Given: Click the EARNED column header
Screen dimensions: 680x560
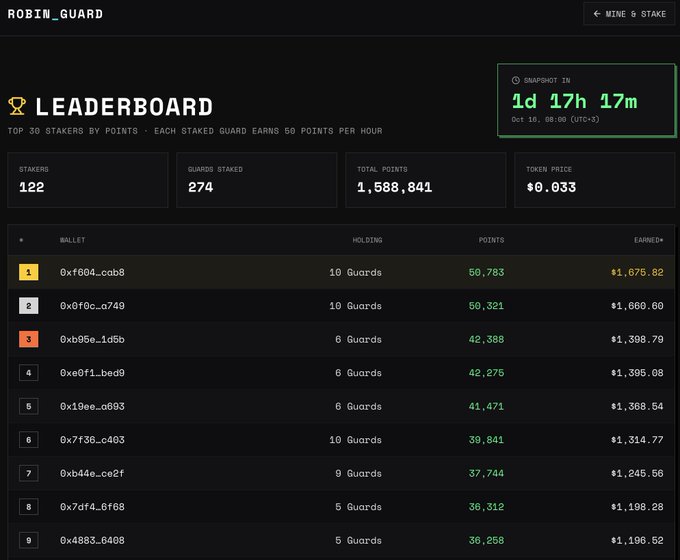Looking at the screenshot, I should [x=648, y=240].
